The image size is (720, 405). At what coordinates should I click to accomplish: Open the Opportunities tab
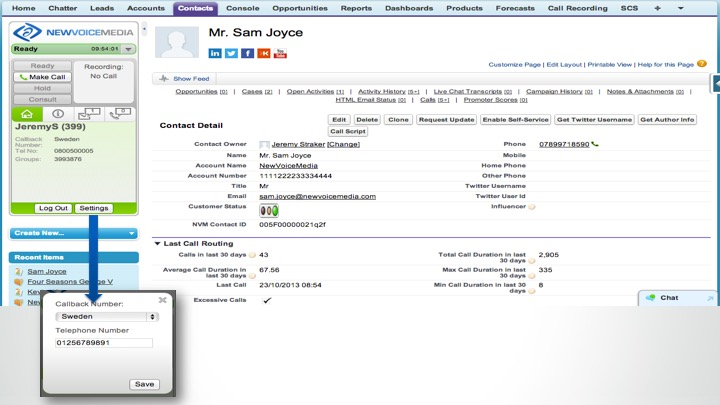pyautogui.click(x=300, y=8)
